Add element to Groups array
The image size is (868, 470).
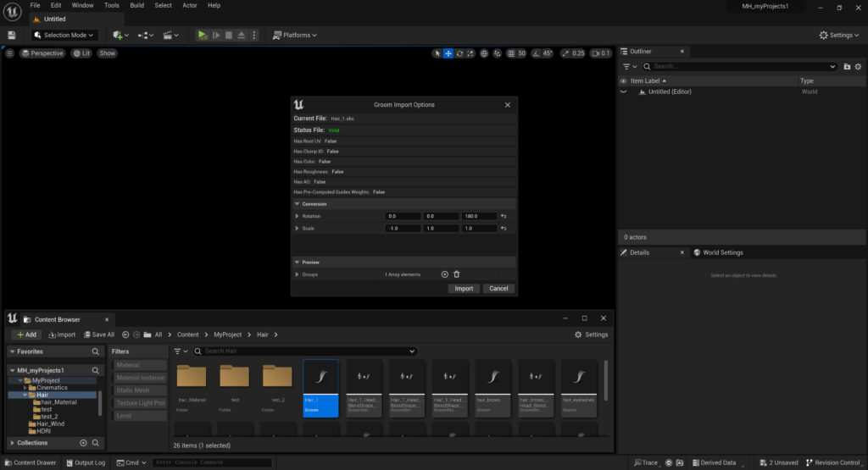(x=444, y=274)
